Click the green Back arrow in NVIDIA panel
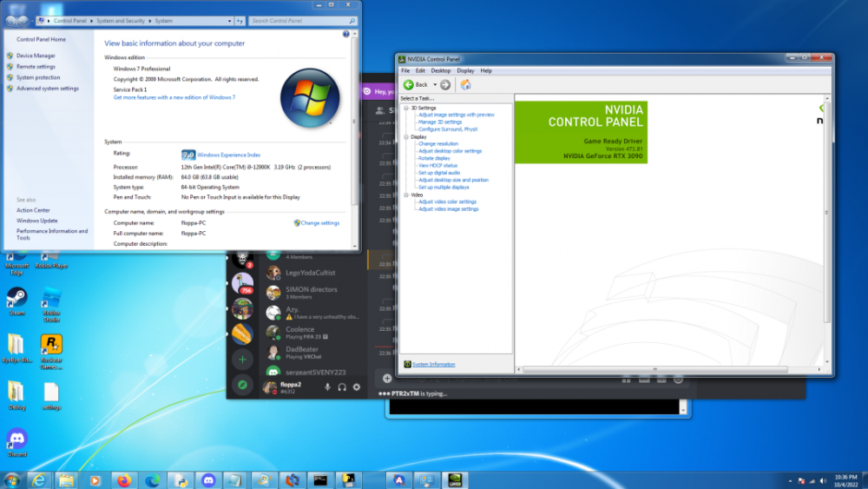Viewport: 868px width, 489px height. (409, 84)
